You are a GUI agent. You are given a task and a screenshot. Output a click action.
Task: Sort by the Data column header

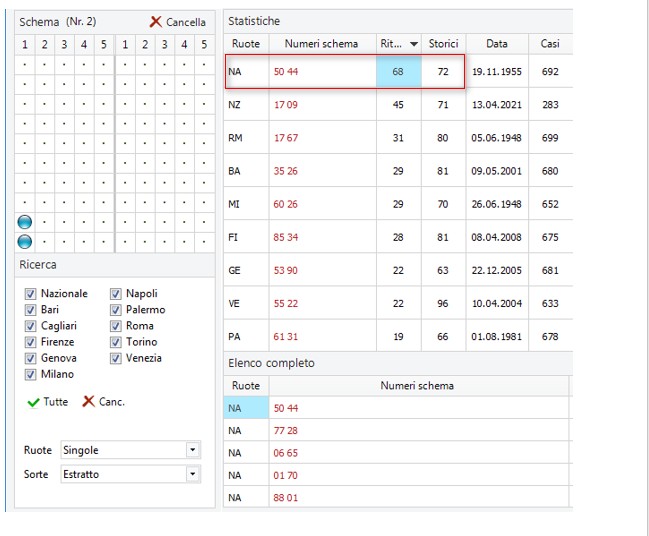click(497, 44)
